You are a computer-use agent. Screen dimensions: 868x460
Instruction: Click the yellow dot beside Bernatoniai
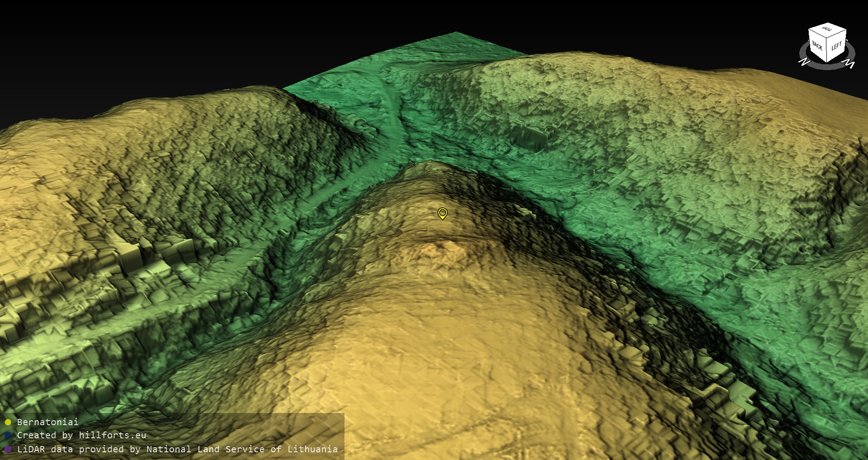pyautogui.click(x=8, y=422)
